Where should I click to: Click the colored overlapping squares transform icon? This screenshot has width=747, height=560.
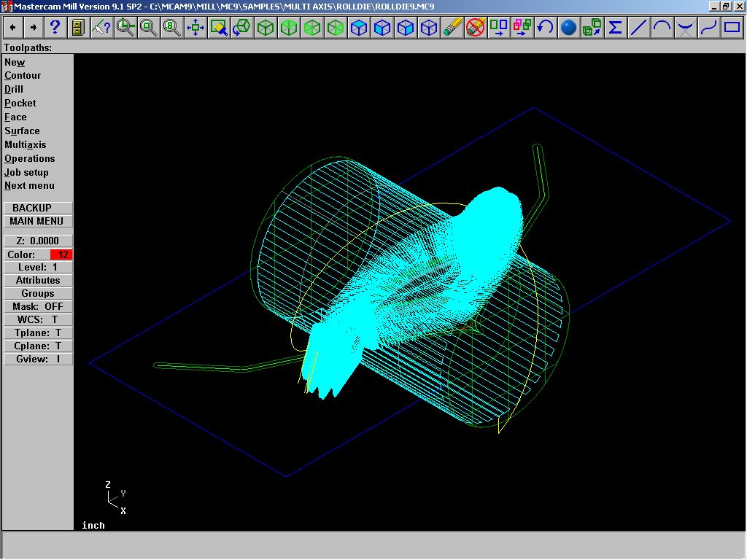coord(522,28)
